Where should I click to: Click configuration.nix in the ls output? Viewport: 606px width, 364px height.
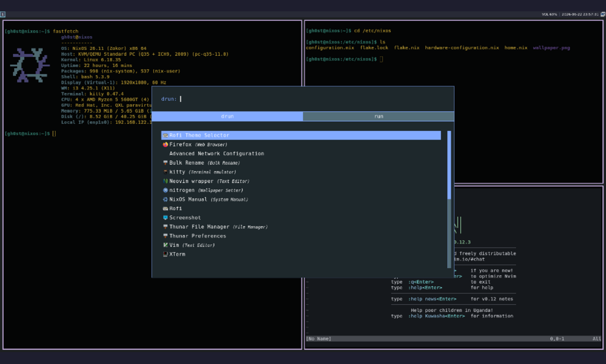pyautogui.click(x=330, y=48)
